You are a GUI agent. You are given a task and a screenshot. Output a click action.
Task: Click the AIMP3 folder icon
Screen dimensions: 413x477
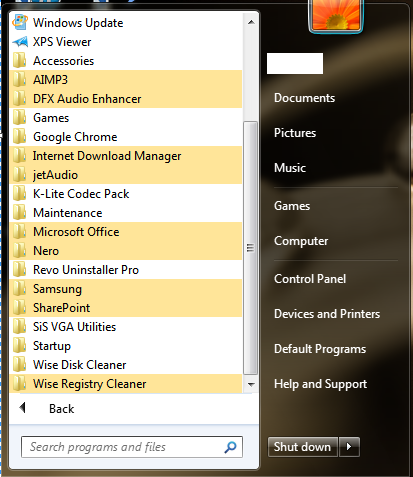(20, 80)
